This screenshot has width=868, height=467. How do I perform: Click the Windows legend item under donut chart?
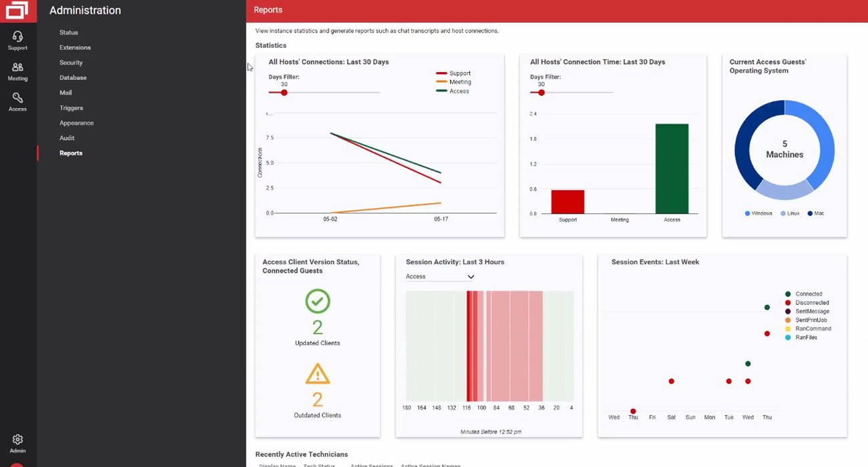(758, 213)
